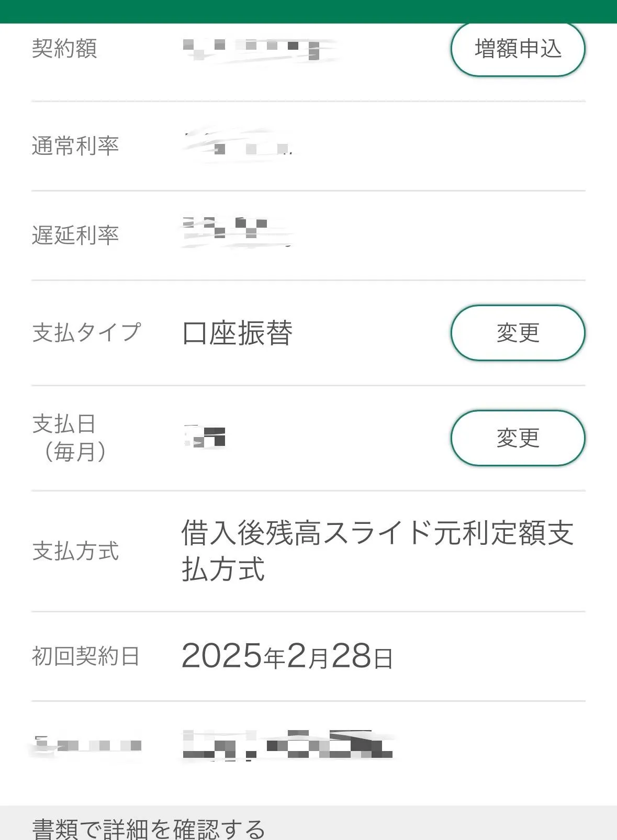Select the 通常利率 label
Screen dimensions: 617x840
[x=75, y=145]
